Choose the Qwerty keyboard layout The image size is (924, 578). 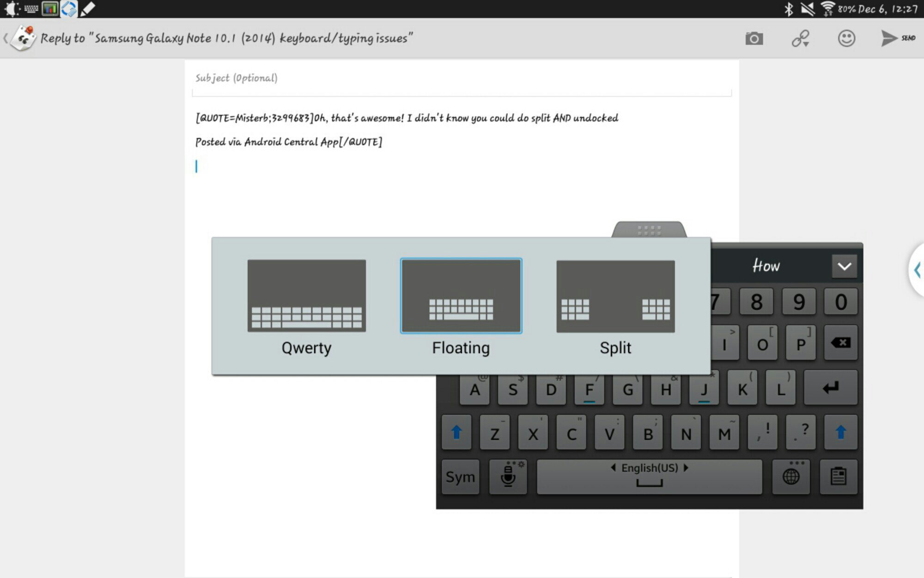(306, 307)
